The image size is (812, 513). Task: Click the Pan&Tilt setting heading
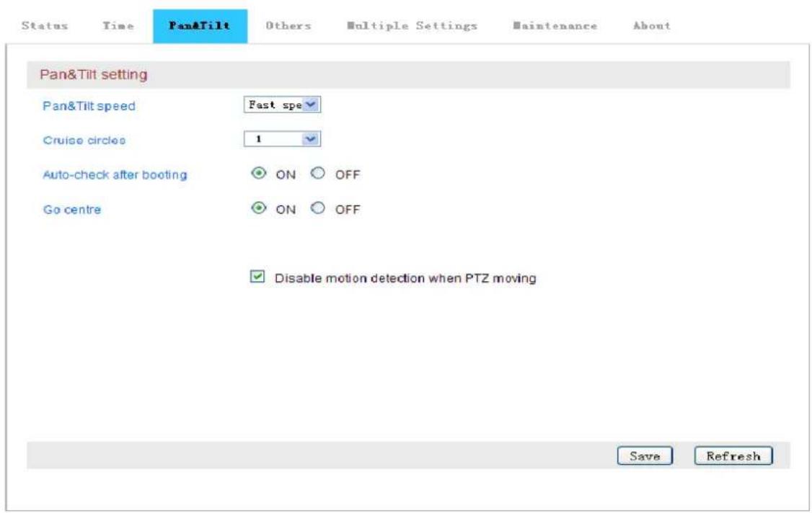(94, 74)
